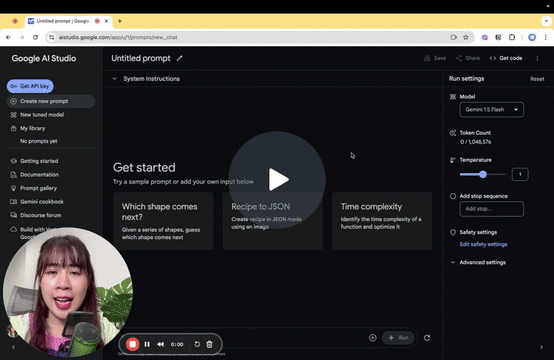Open the three-dot menu beside Get code
554x360 pixels.
click(537, 58)
